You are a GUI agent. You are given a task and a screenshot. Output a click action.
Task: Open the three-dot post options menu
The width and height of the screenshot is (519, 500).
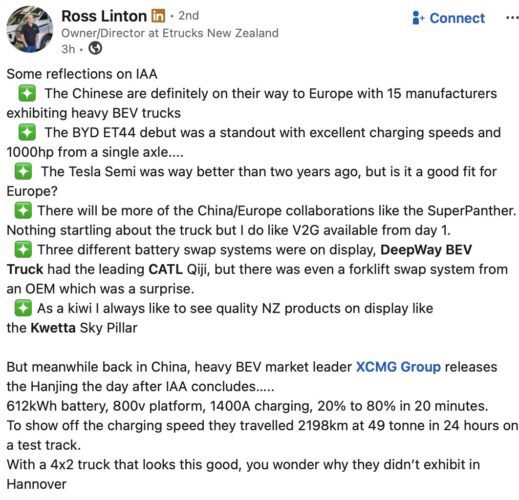tap(512, 17)
